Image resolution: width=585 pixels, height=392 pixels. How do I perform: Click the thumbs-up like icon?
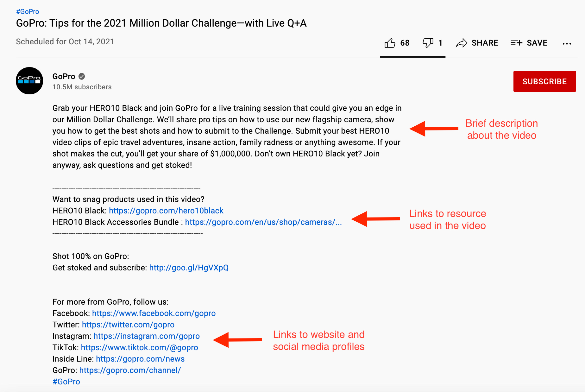pyautogui.click(x=390, y=43)
